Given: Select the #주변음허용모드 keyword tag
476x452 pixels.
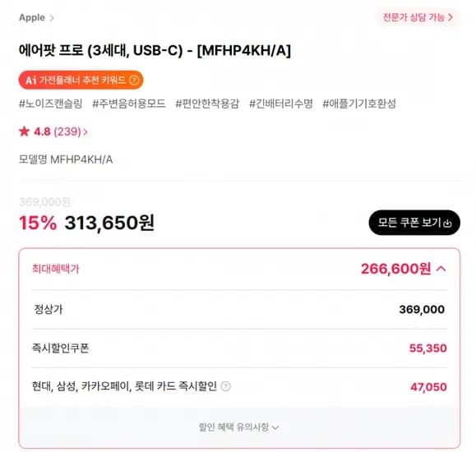Looking at the screenshot, I should click(x=129, y=104).
